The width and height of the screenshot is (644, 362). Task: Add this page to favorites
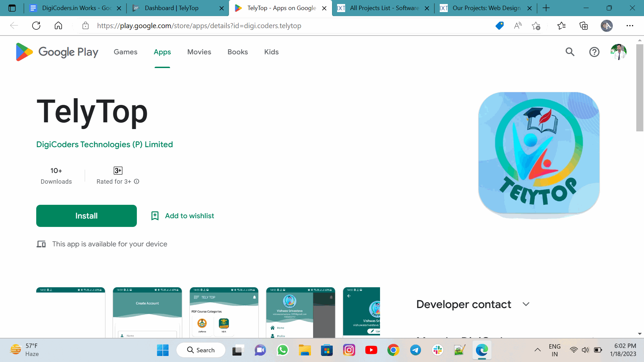pyautogui.click(x=536, y=26)
